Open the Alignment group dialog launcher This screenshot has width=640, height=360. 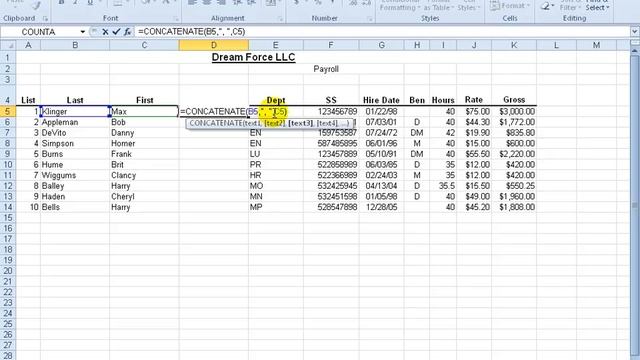click(280, 19)
